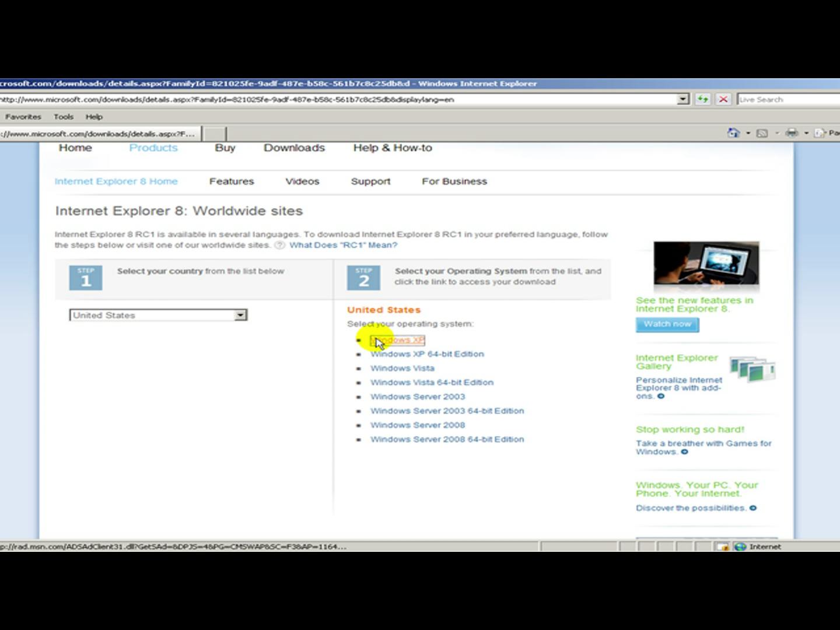The image size is (840, 630).
Task: Click the RSS Feeds toolbar icon
Action: [x=762, y=133]
